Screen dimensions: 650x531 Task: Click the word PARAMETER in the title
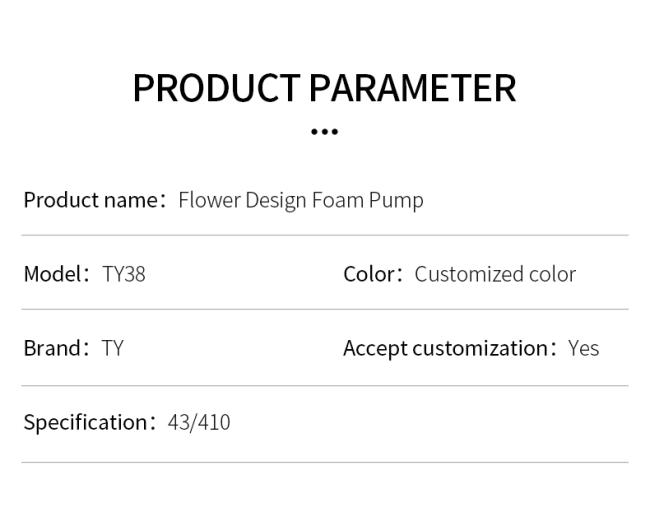point(413,88)
